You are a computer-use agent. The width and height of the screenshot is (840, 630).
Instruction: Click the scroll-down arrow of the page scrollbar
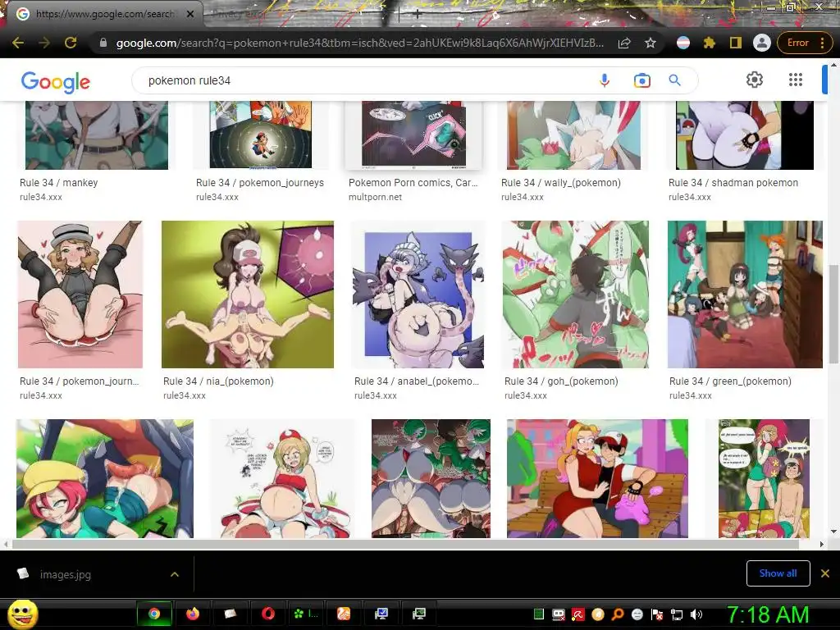[833, 532]
